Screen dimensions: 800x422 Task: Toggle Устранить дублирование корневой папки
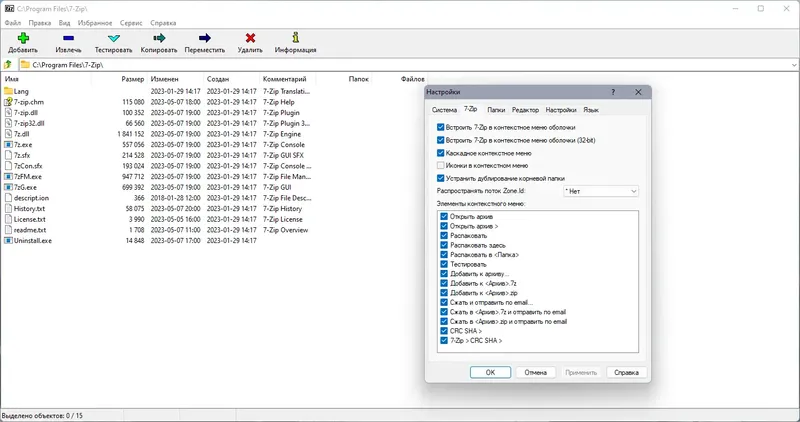pos(440,178)
